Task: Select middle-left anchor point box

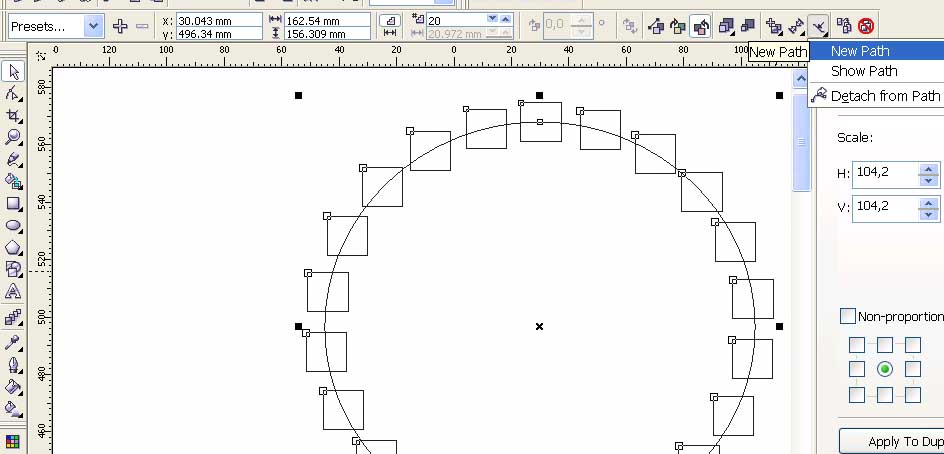Action: pos(857,369)
